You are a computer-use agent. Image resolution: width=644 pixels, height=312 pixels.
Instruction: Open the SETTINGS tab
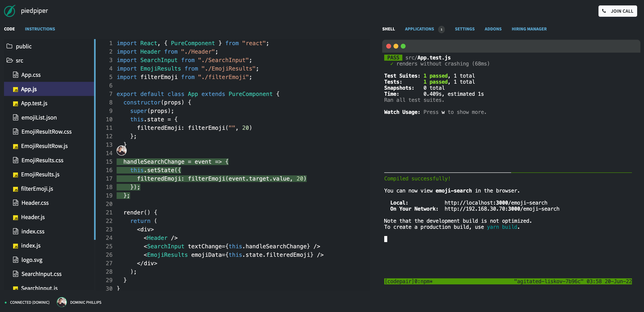point(465,29)
